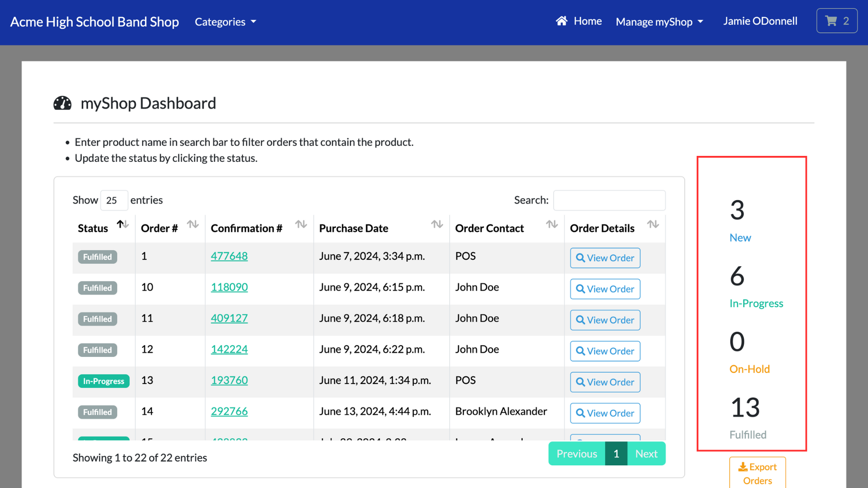Open confirmation number 292766
Image resolution: width=868 pixels, height=488 pixels.
(229, 412)
